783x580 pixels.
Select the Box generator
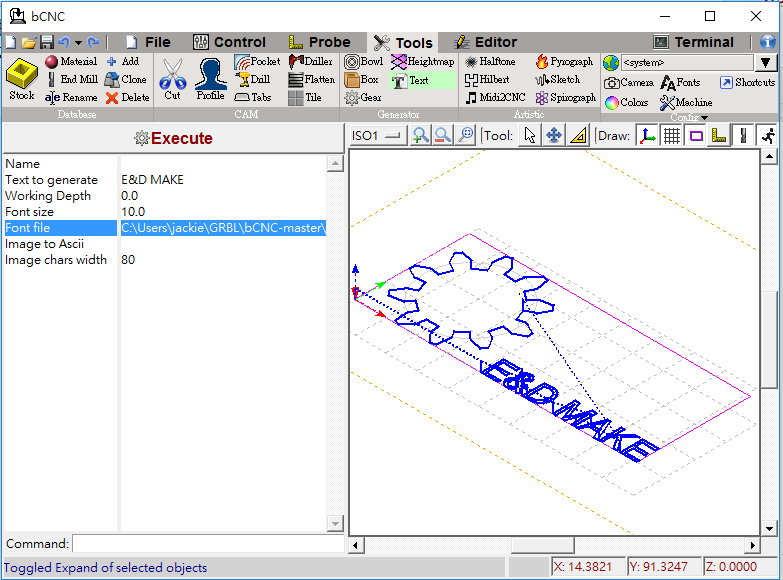coord(362,79)
